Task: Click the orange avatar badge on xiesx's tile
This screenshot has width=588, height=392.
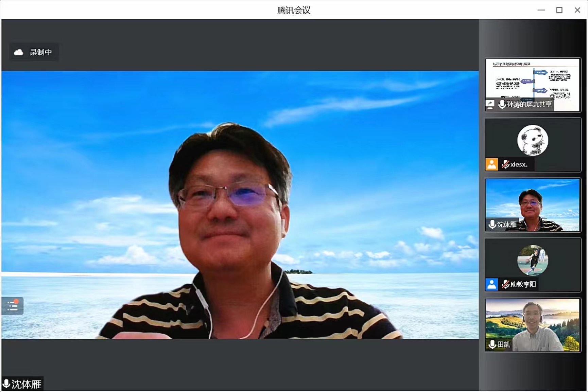Action: pyautogui.click(x=491, y=165)
